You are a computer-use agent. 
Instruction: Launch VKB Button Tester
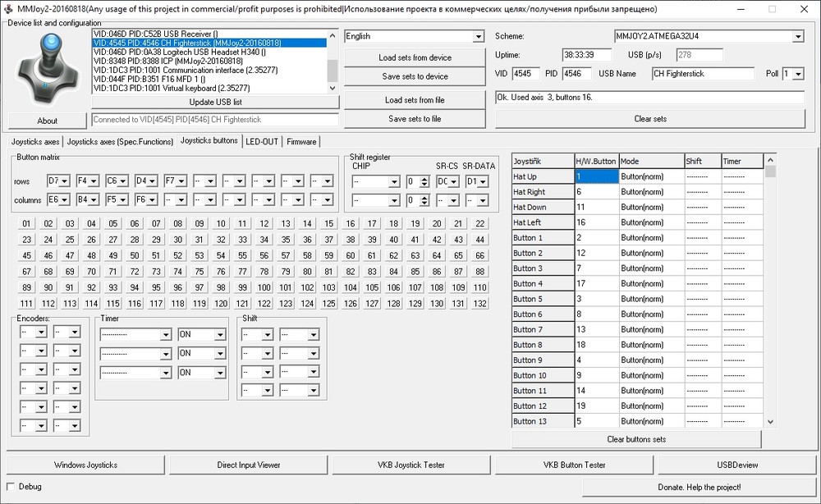[573, 465]
